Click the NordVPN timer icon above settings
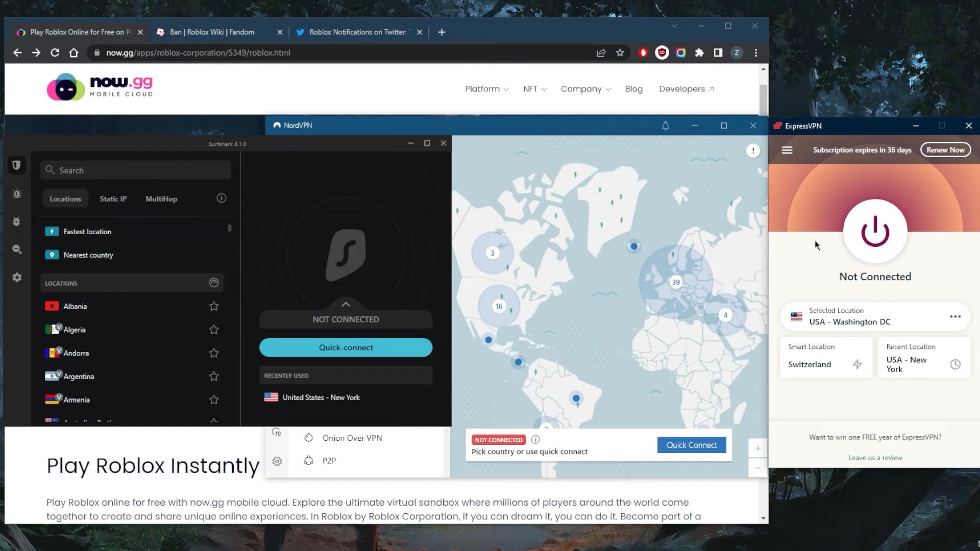 [277, 432]
